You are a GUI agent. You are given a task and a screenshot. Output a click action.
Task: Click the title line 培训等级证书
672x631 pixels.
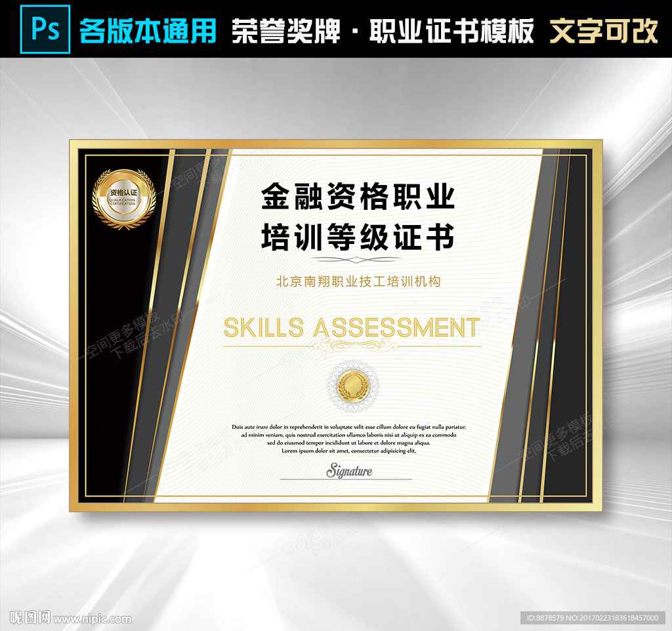pos(358,237)
